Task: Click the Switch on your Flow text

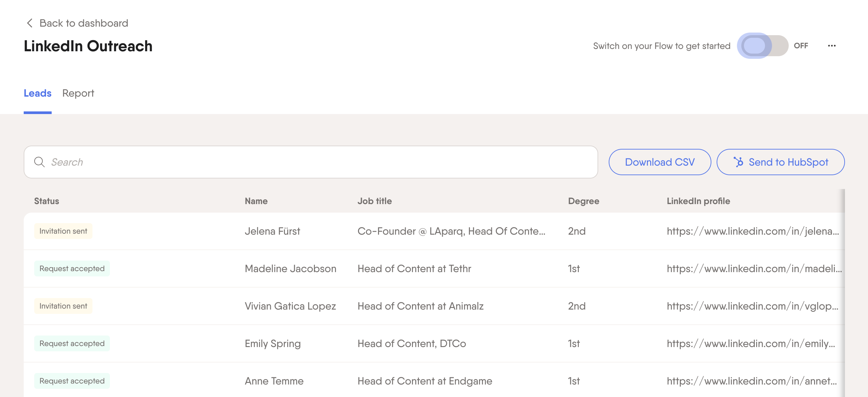Action: click(661, 46)
